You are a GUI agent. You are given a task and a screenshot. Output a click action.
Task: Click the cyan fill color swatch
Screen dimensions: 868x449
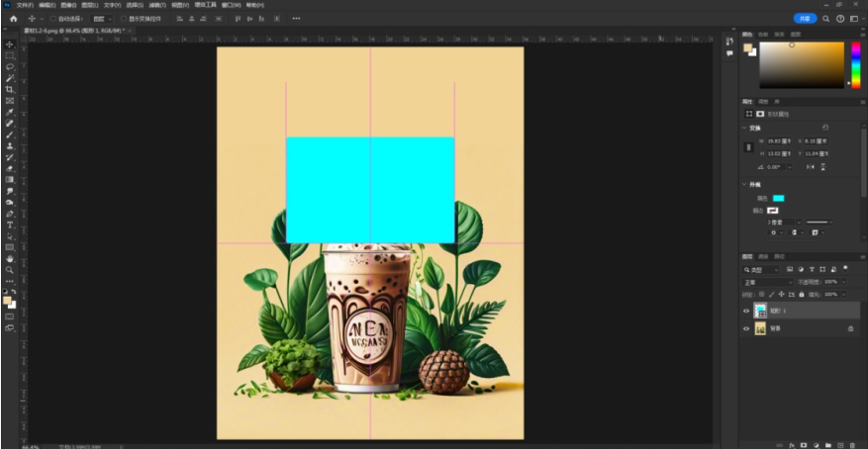[x=778, y=198]
